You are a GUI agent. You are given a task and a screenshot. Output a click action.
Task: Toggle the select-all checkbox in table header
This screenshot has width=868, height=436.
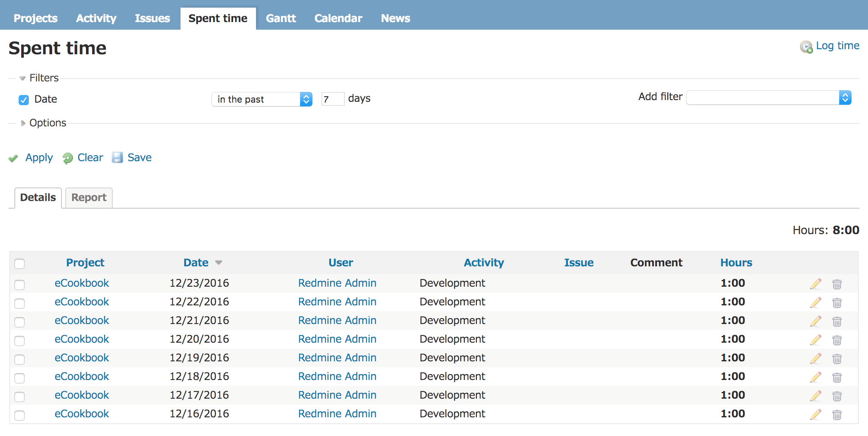pyautogui.click(x=19, y=263)
